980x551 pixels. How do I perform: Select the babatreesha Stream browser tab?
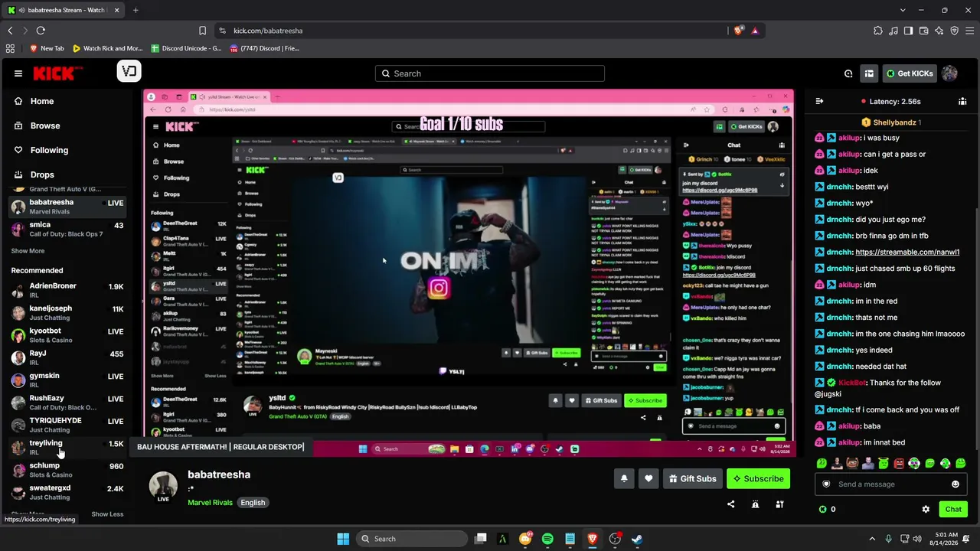coord(64,10)
